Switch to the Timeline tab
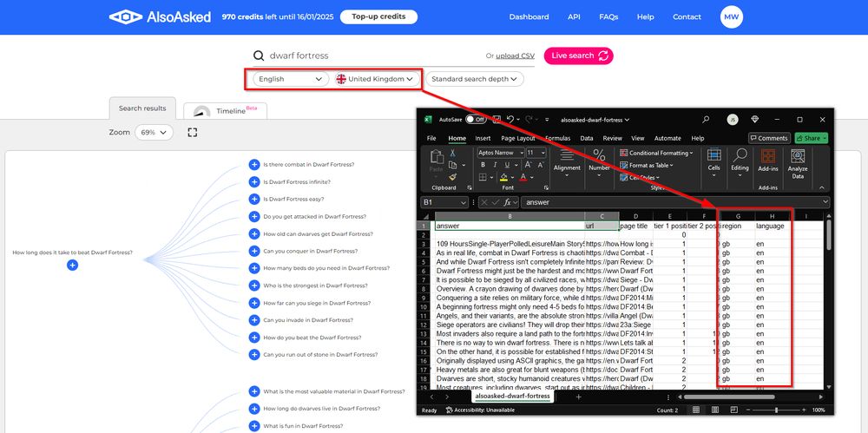This screenshot has height=433, width=868. tap(226, 110)
